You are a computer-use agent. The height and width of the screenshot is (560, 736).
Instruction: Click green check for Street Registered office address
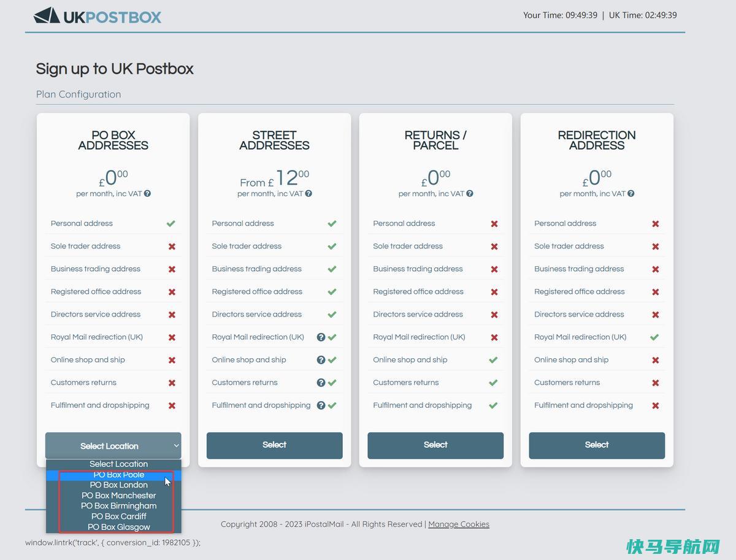pos(332,291)
